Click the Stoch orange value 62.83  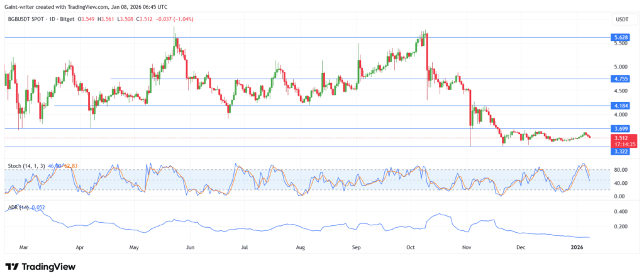[70, 166]
